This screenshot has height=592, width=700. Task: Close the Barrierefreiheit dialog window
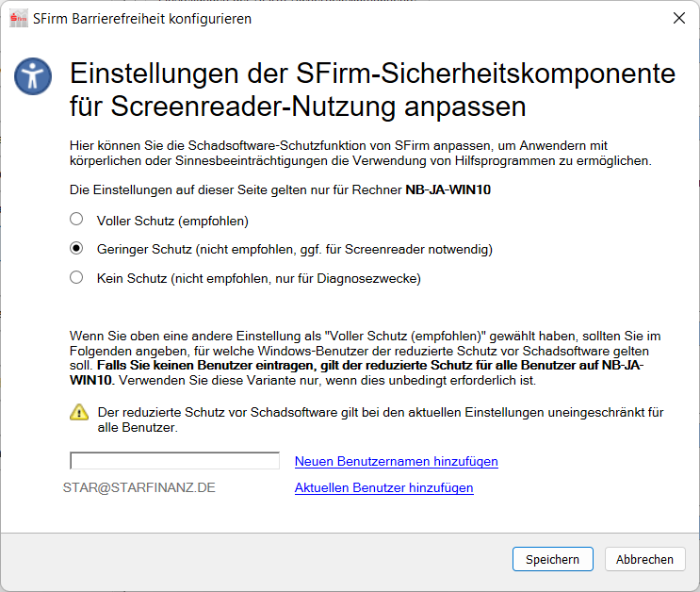coord(679,18)
